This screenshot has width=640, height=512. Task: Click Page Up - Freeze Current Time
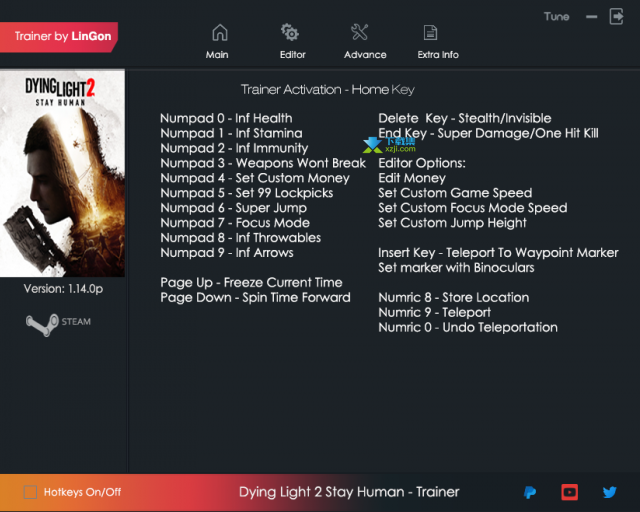point(251,283)
